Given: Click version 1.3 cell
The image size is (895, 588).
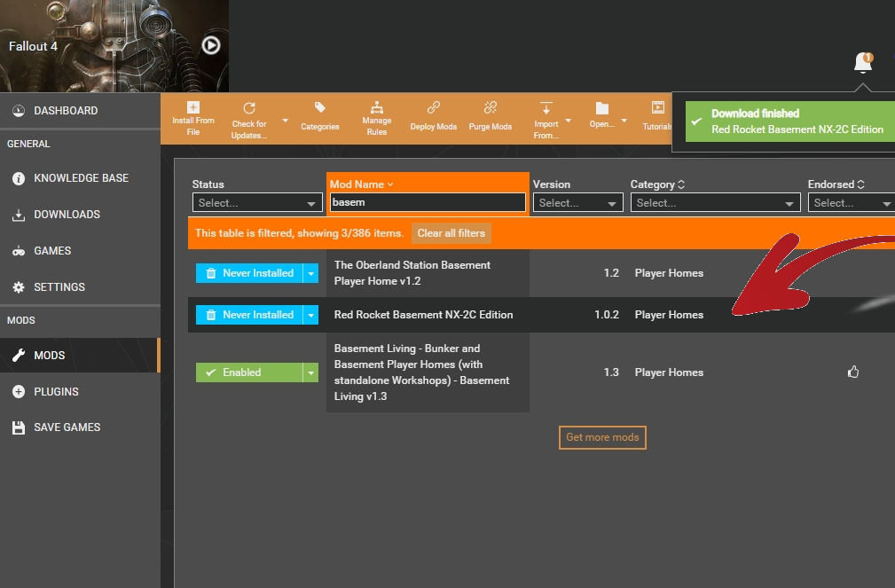Looking at the screenshot, I should coord(611,372).
